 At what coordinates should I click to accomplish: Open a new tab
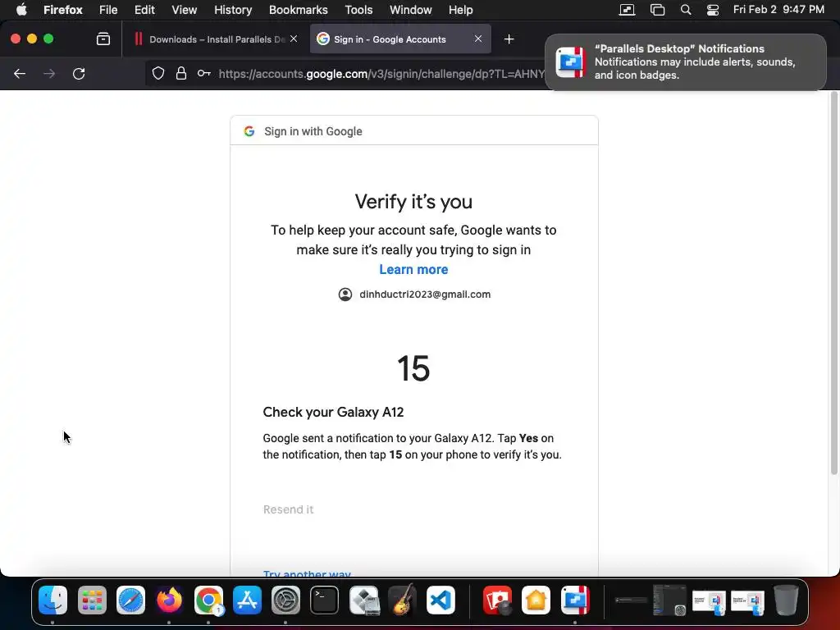(509, 39)
